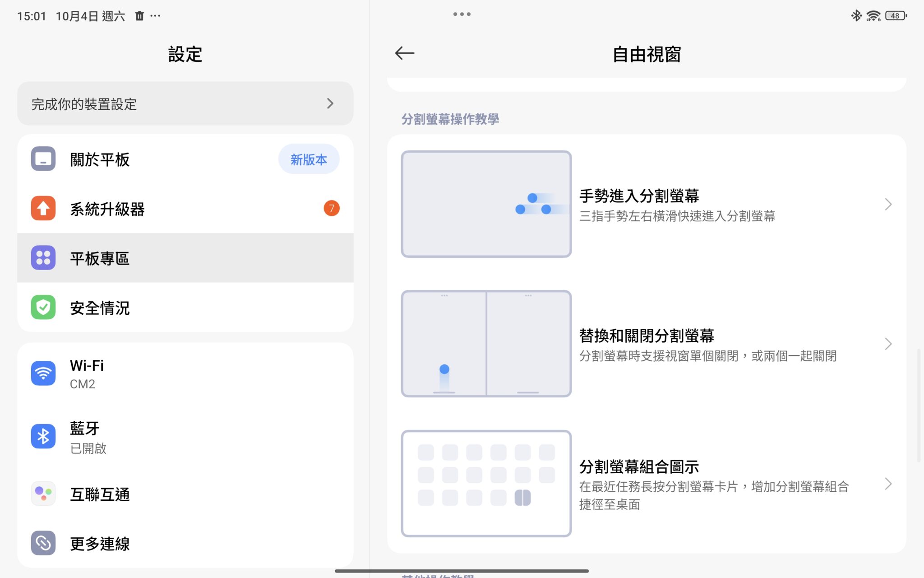Select the 藍牙 Bluetooth icon
The image size is (924, 578).
click(x=43, y=436)
